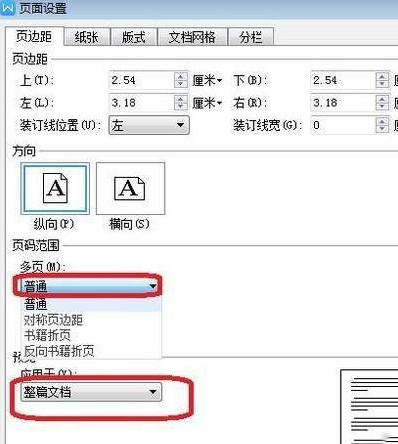Select the 分栏 tab
The width and height of the screenshot is (398, 444).
tap(251, 37)
